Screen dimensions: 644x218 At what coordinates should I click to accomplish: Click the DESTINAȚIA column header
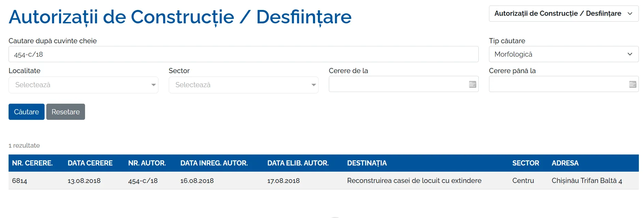pos(367,163)
